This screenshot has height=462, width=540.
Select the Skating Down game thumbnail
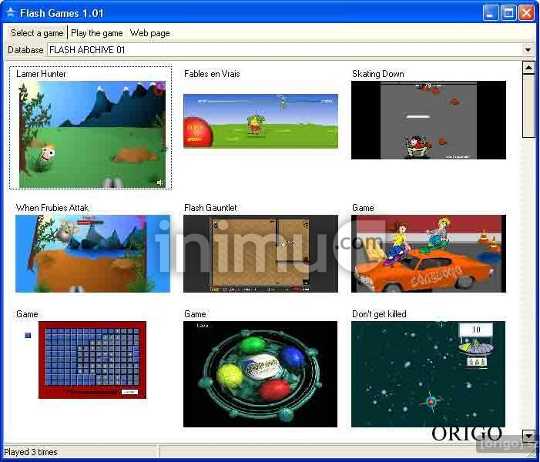coord(428,120)
